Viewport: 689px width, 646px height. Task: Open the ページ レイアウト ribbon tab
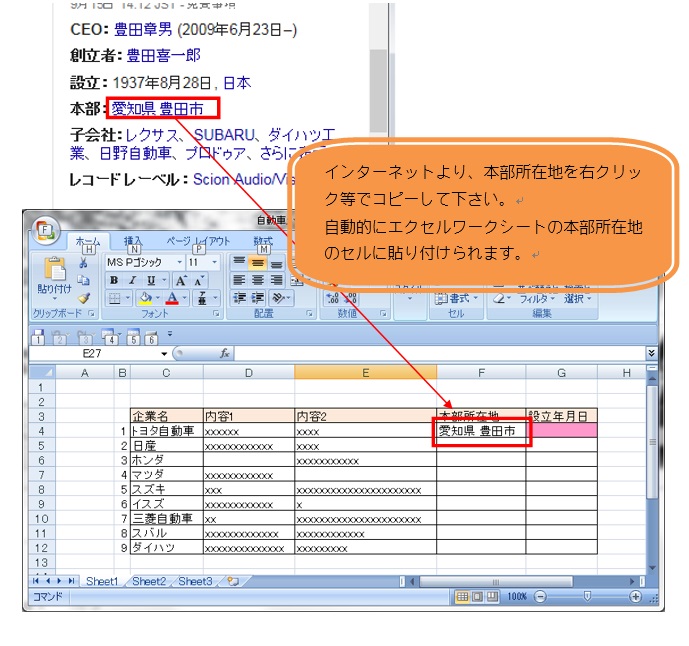(x=198, y=241)
